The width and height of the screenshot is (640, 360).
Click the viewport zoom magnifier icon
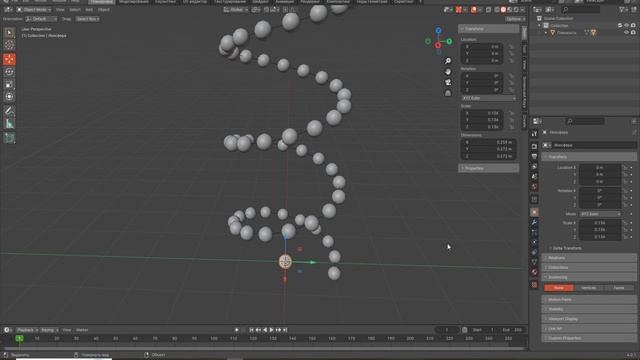click(x=448, y=61)
